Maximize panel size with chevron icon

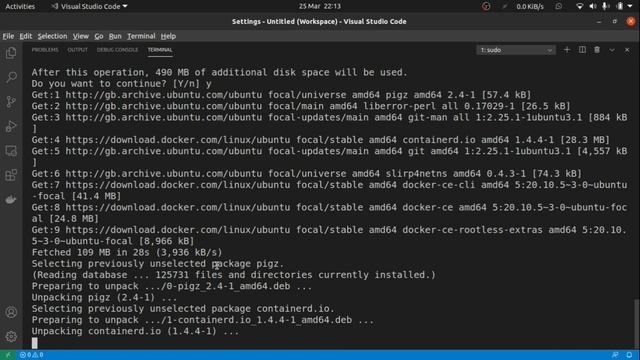tap(612, 50)
